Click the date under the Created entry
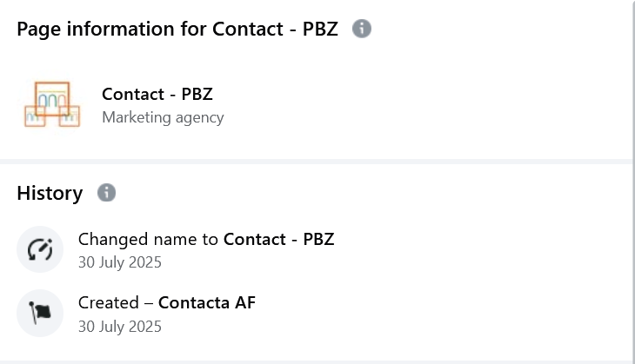Image resolution: width=635 pixels, height=364 pixels. tap(120, 327)
